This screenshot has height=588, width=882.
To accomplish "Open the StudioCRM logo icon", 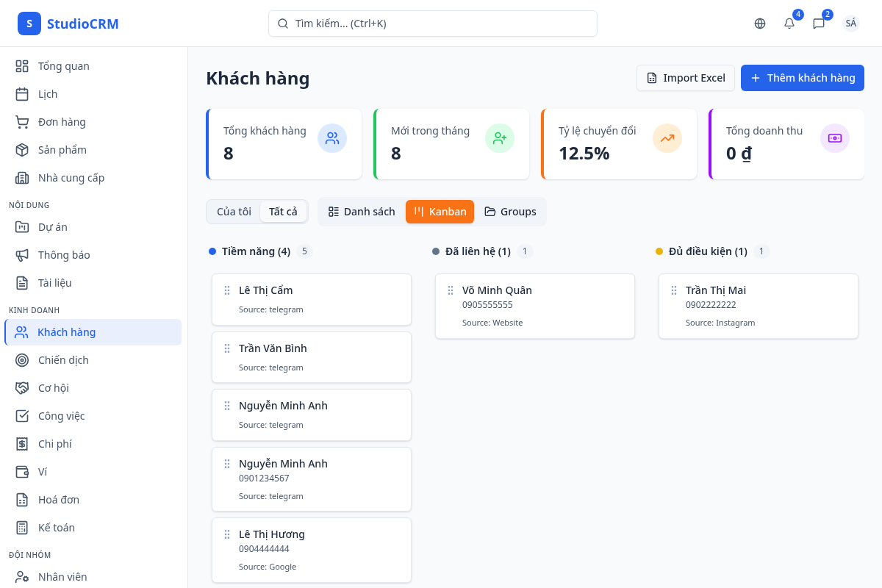I will [29, 23].
